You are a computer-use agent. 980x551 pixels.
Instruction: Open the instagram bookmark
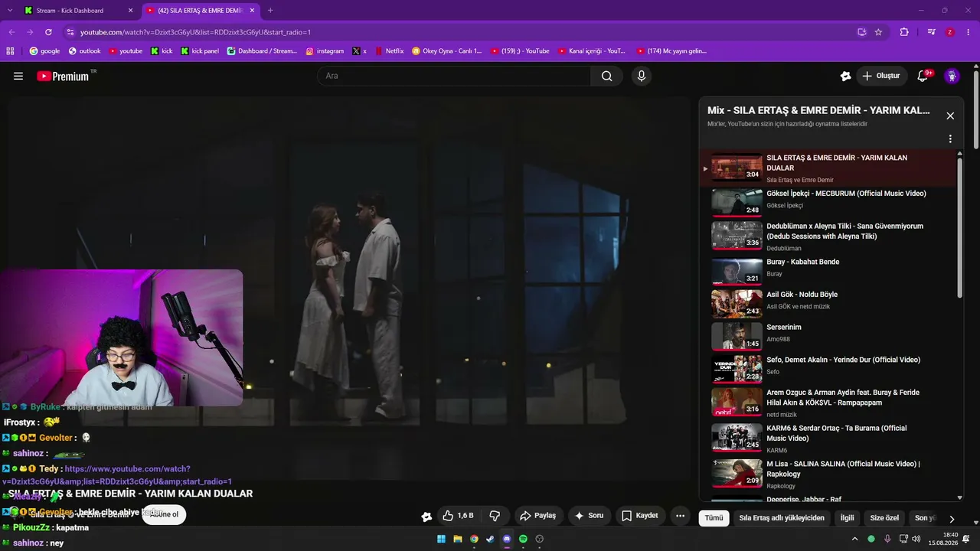325,51
